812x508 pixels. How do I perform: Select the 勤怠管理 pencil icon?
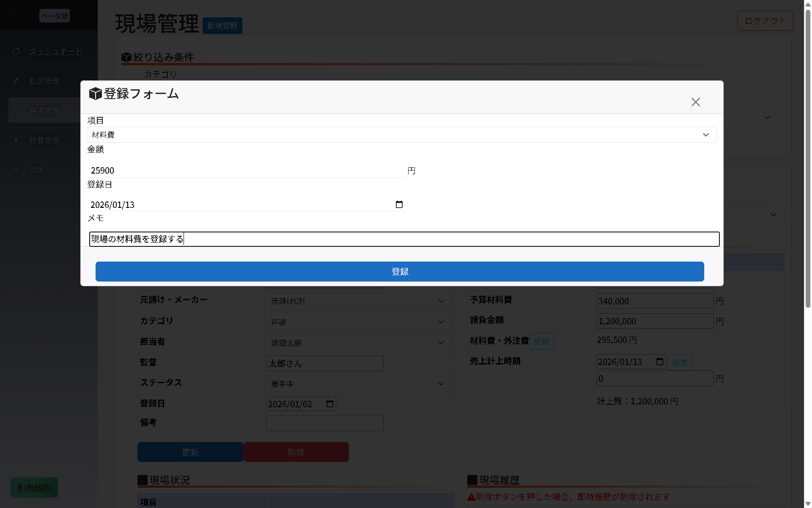coord(16,80)
